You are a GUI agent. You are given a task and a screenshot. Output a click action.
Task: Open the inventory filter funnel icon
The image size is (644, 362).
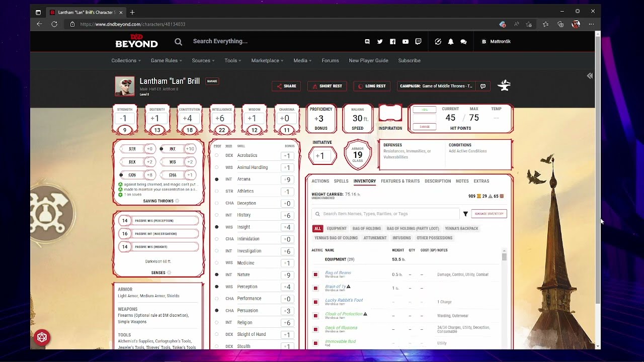point(465,214)
